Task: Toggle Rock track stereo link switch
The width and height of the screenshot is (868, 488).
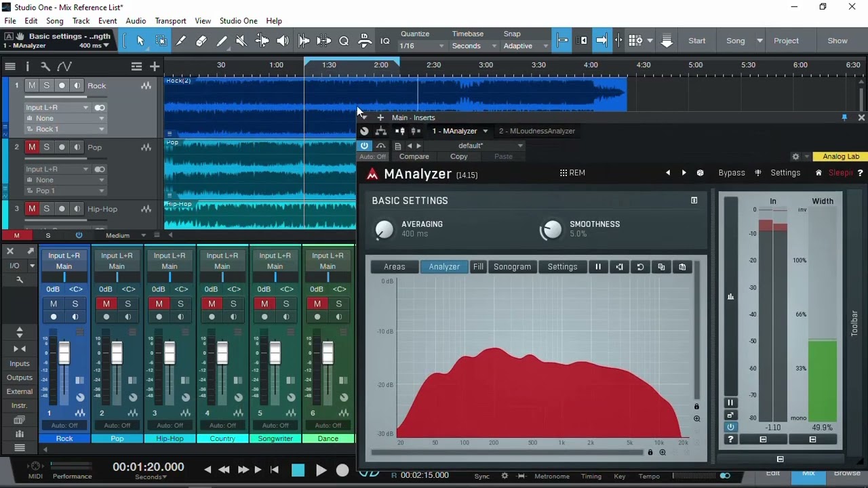Action: (100, 108)
